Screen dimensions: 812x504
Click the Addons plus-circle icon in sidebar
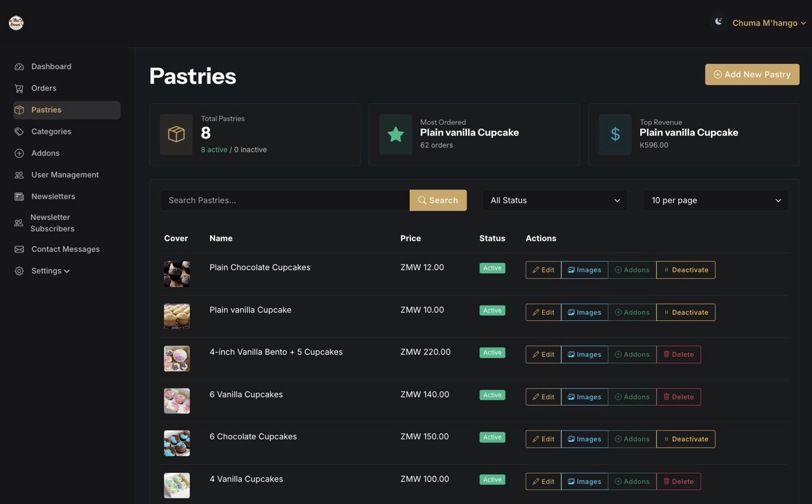point(19,153)
